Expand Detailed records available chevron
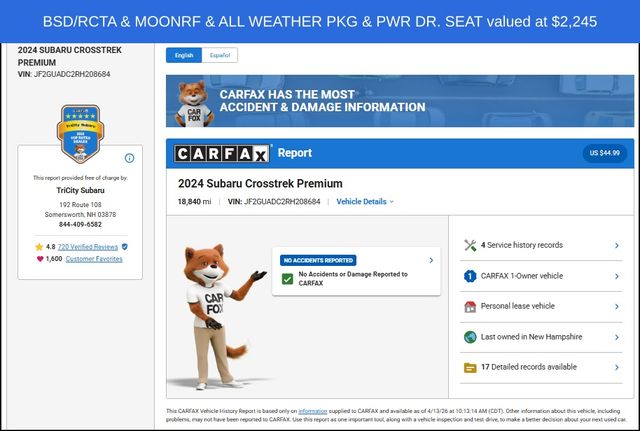The image size is (640, 431). click(x=617, y=368)
